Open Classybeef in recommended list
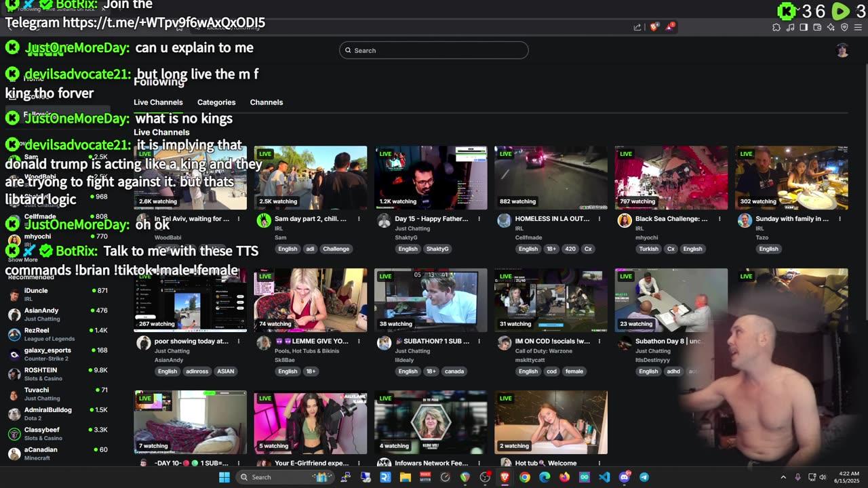The image size is (868, 488). (58, 434)
